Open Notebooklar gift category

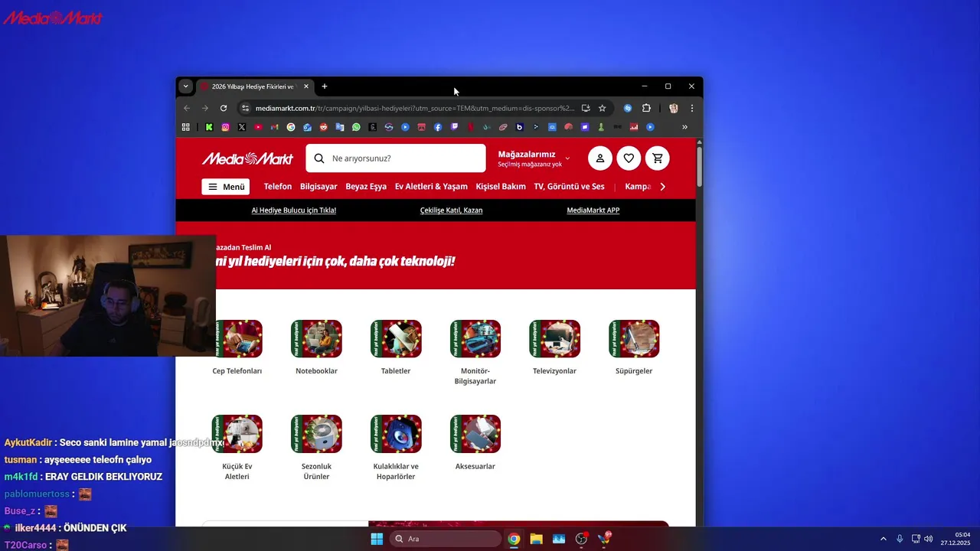(316, 348)
